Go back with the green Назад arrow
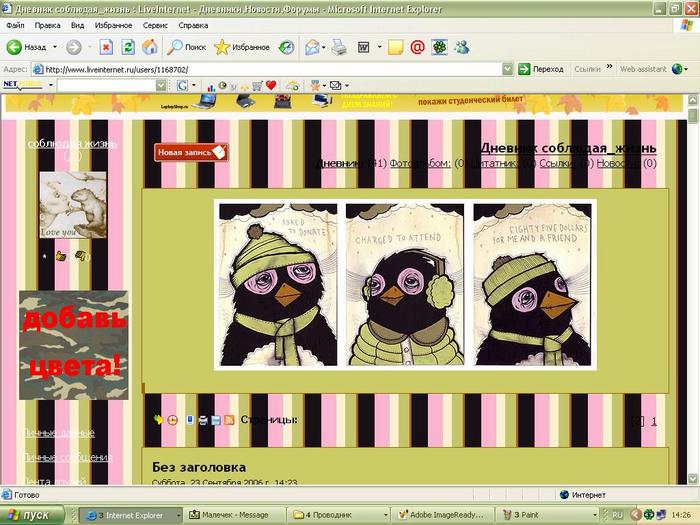Screen dimensions: 700x525 point(26,47)
